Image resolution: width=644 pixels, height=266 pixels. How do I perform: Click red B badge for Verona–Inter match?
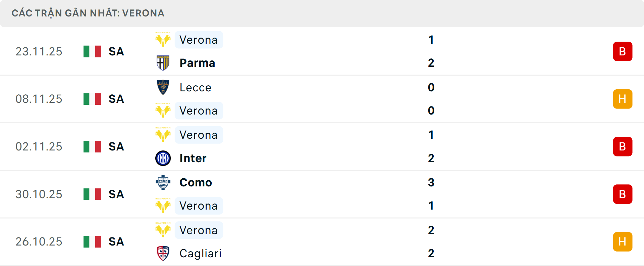tap(623, 147)
